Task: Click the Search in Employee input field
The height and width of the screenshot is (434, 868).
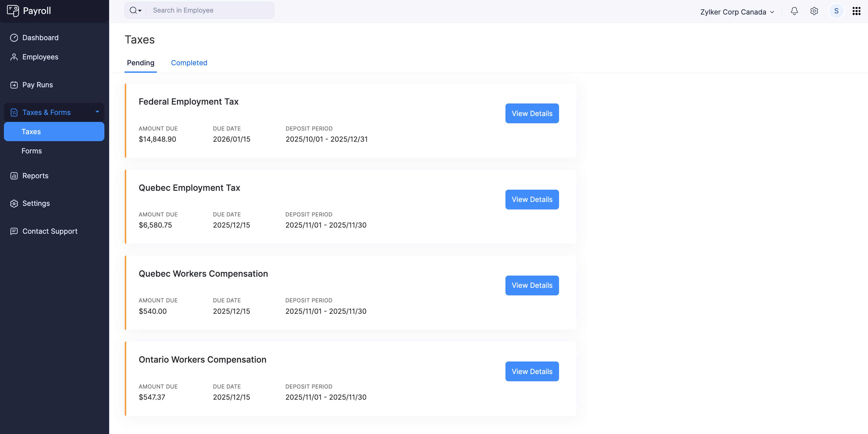Action: [209, 10]
